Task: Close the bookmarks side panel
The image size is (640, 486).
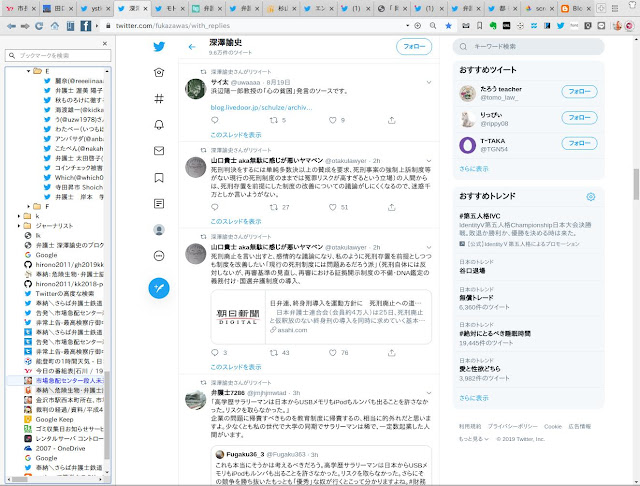Action: point(105,43)
